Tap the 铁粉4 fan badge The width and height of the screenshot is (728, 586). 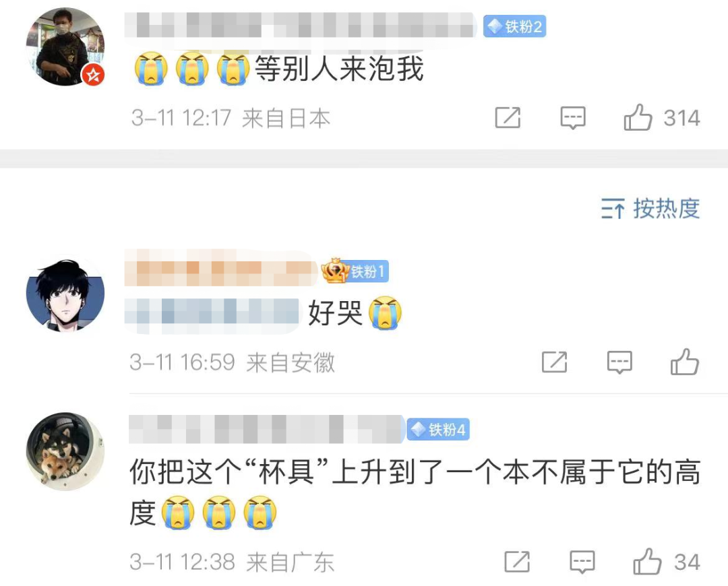(x=438, y=430)
